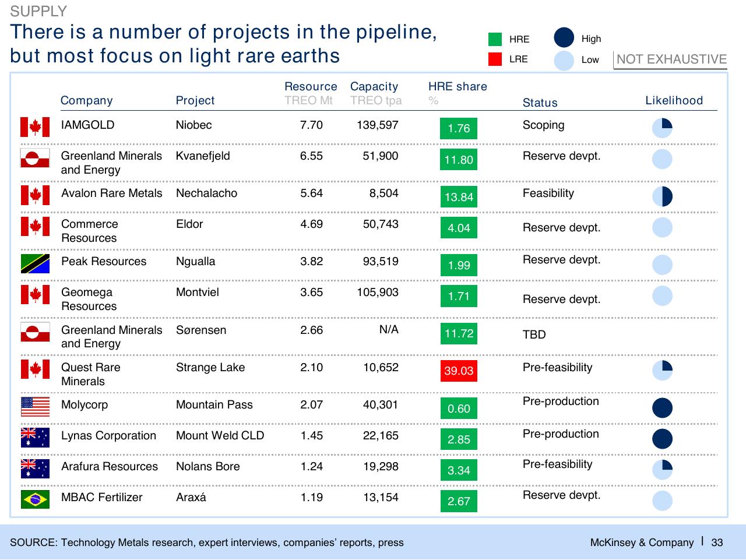Click the US flag beside Molycorp
This screenshot has height=560, width=746.
click(35, 407)
